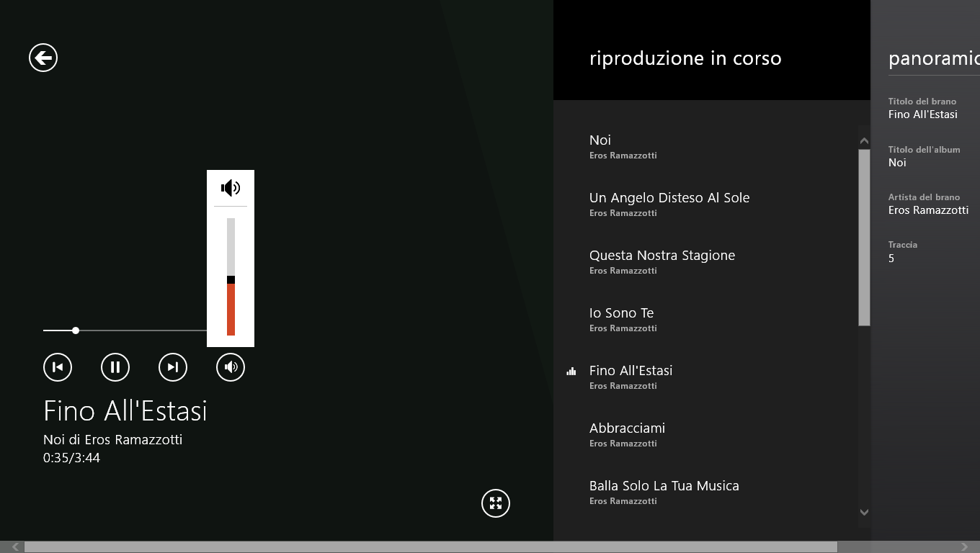
Task: Click the large Fino All'Estasi title
Action: tap(125, 411)
